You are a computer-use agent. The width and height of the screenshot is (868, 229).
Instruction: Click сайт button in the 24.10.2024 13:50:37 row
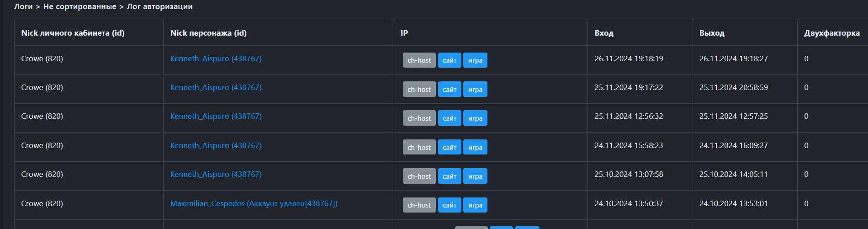[x=450, y=205]
